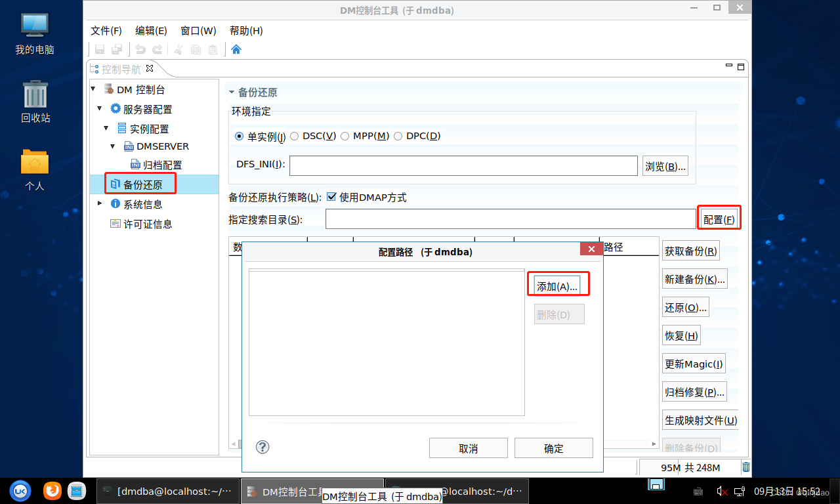Click the empty path list in 配置路径 dialog
The width and height of the screenshot is (840, 504).
387,343
